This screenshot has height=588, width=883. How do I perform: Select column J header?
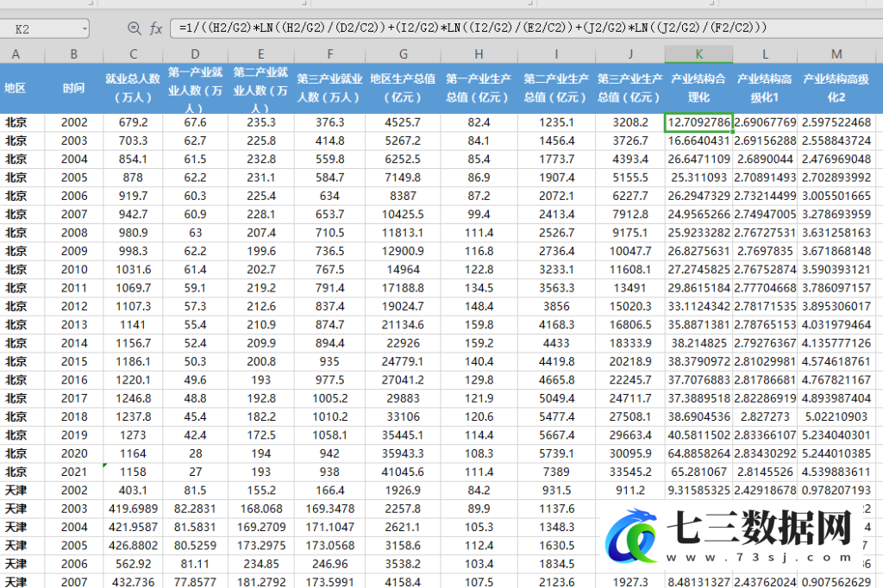(630, 54)
